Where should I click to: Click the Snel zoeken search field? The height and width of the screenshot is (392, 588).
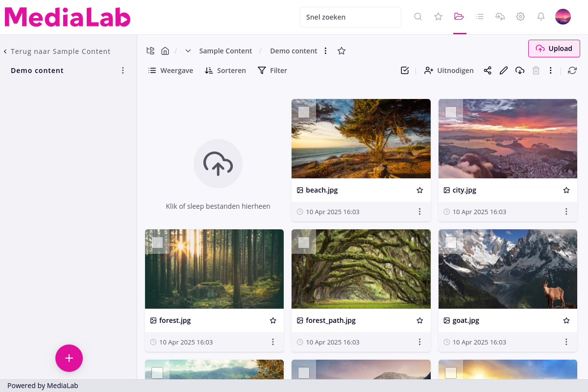[350, 17]
